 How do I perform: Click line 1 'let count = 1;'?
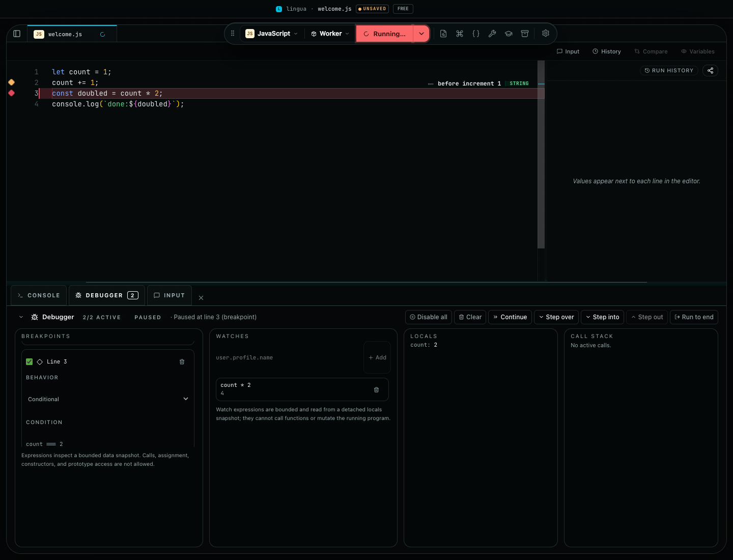pyautogui.click(x=81, y=72)
